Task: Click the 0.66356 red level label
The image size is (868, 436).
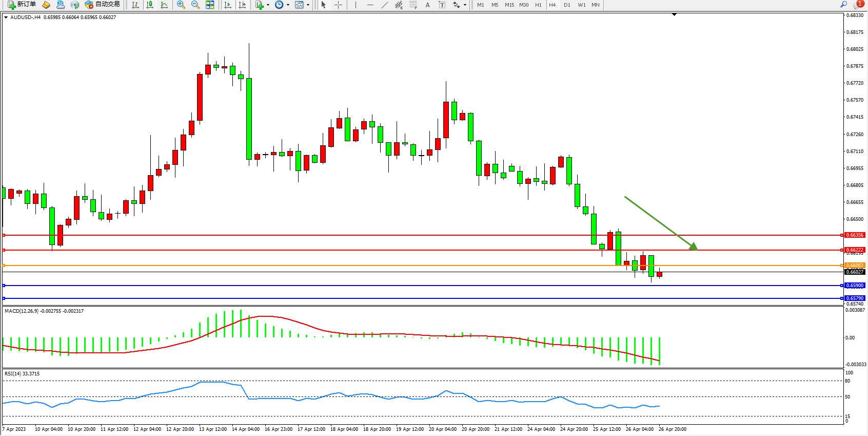Action: [854, 235]
